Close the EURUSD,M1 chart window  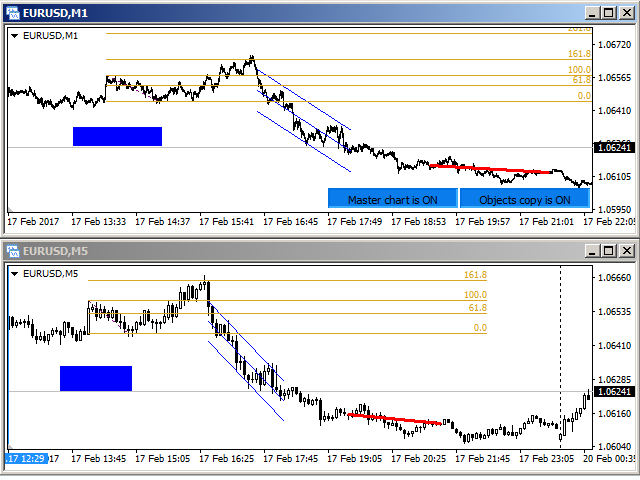pos(624,12)
